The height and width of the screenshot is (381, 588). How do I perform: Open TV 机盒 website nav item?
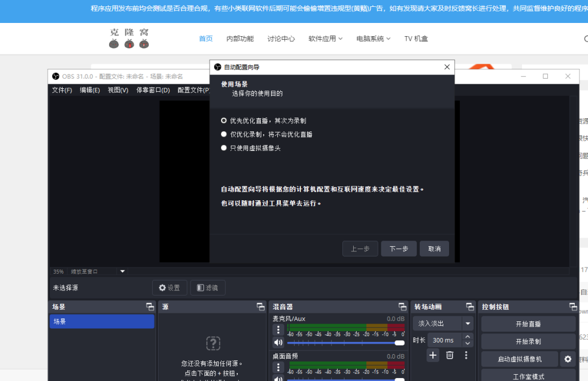416,38
